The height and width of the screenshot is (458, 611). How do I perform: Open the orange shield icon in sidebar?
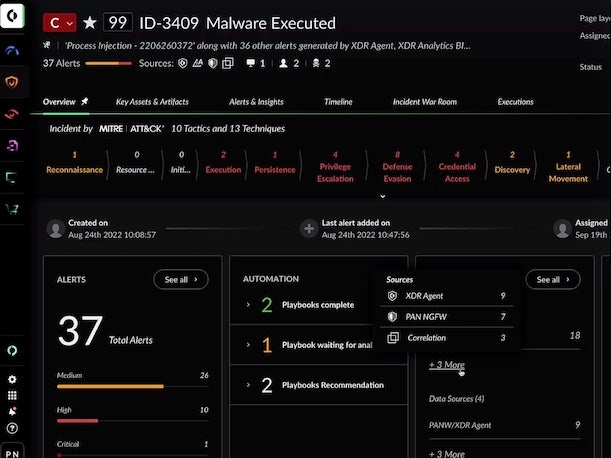[13, 82]
